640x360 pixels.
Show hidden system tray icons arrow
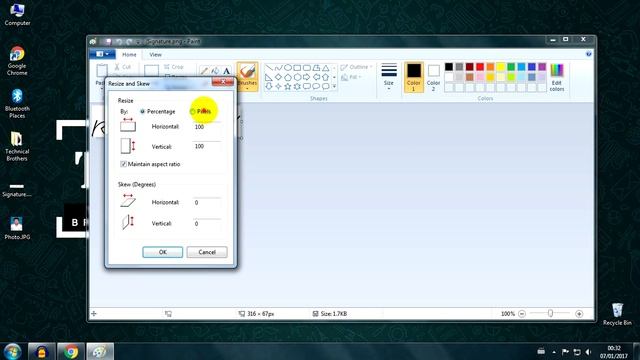coord(554,352)
